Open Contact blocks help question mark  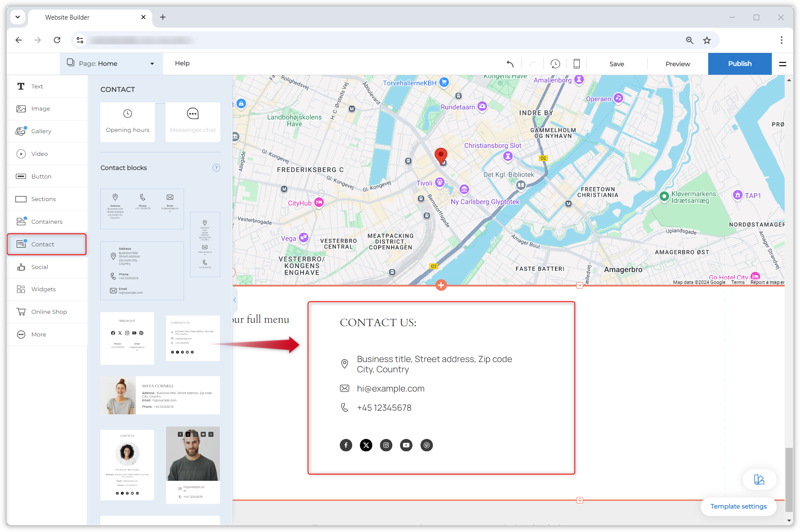click(x=216, y=168)
